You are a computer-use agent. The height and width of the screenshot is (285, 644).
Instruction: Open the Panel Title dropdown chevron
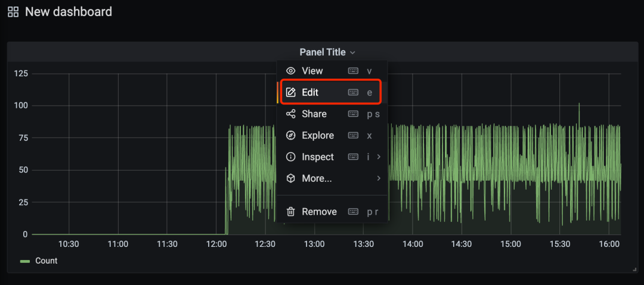click(x=353, y=53)
